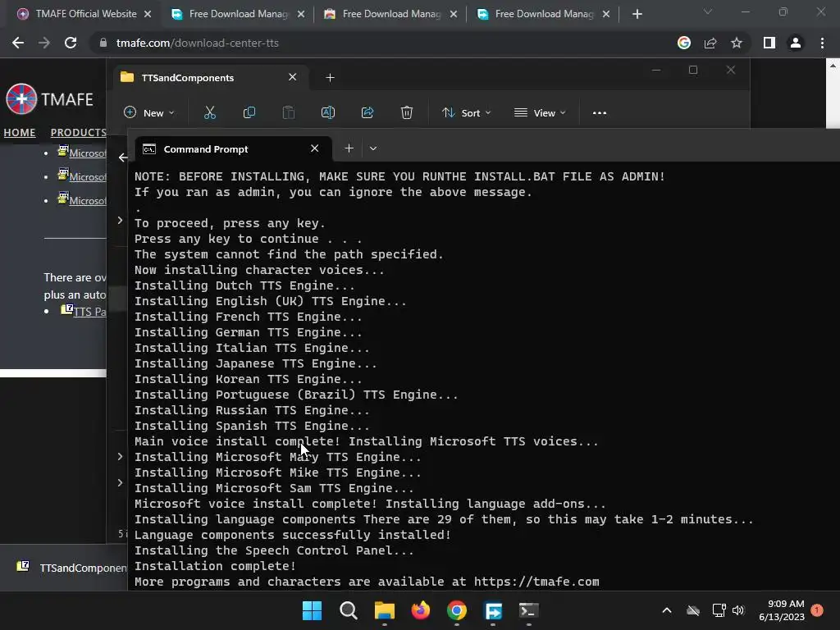Open the See more ellipsis in File Explorer
840x630 pixels.
point(600,113)
